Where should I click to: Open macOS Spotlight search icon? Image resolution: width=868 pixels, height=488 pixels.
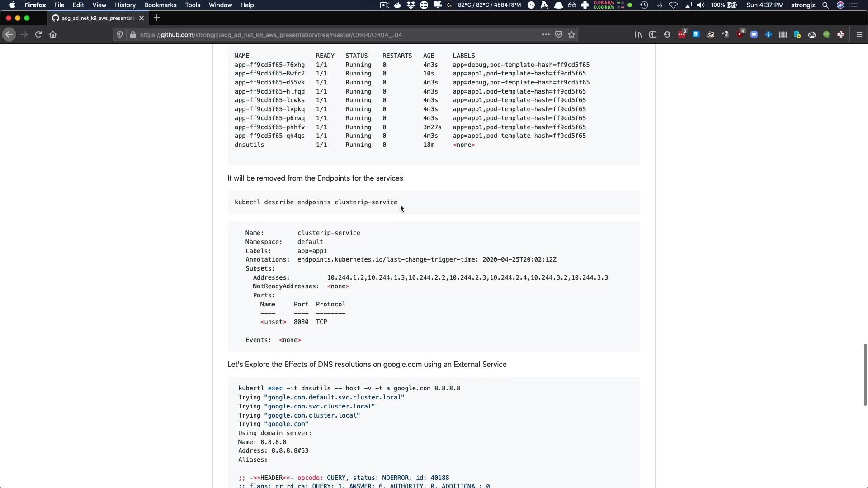click(x=825, y=5)
